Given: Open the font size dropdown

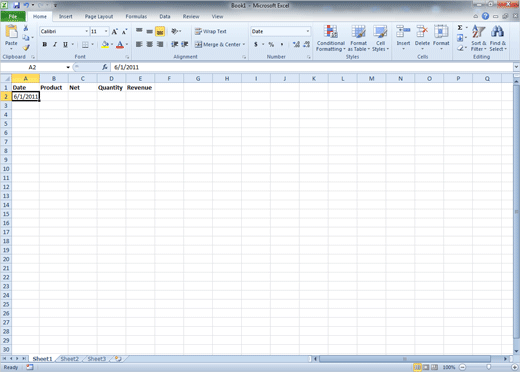Looking at the screenshot, I should [106, 31].
